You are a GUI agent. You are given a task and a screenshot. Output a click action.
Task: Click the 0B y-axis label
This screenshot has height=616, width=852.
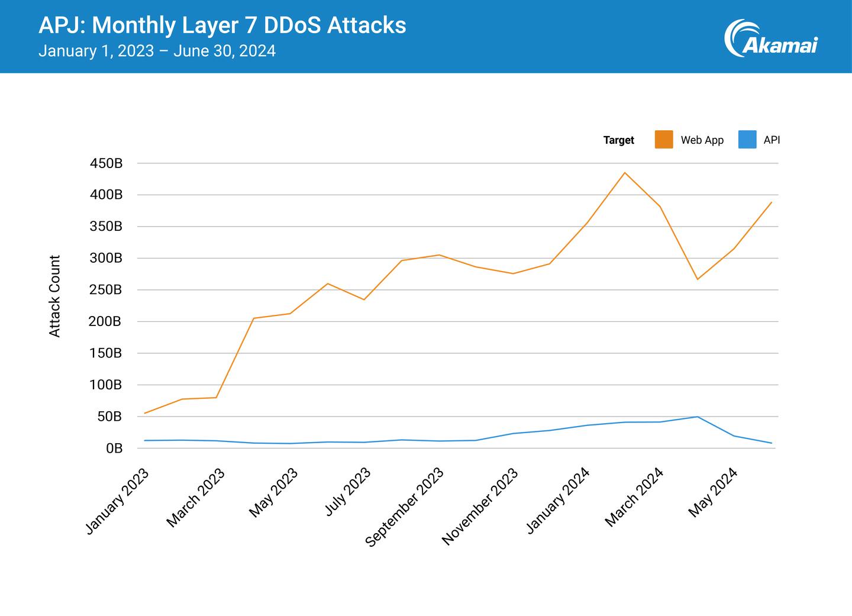(114, 449)
